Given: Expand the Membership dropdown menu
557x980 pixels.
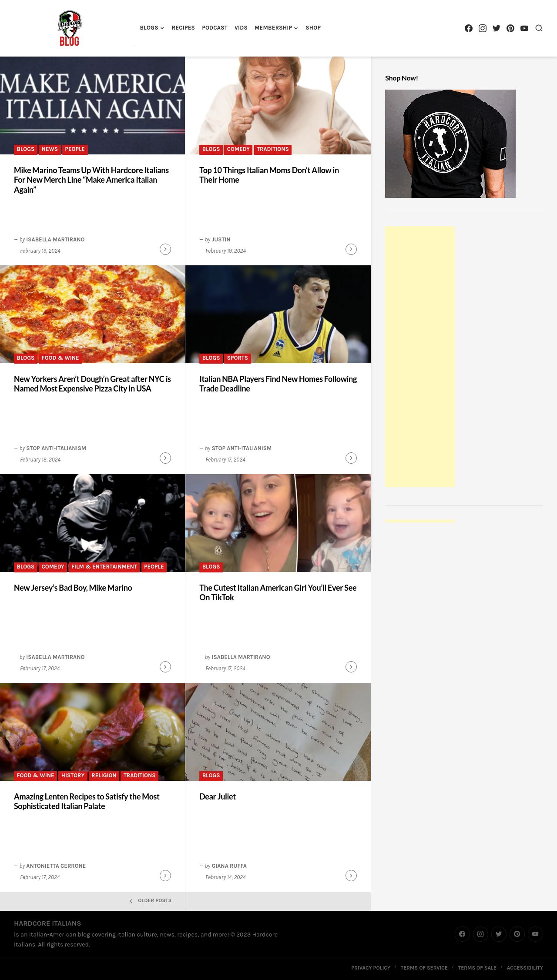Looking at the screenshot, I should tap(276, 28).
